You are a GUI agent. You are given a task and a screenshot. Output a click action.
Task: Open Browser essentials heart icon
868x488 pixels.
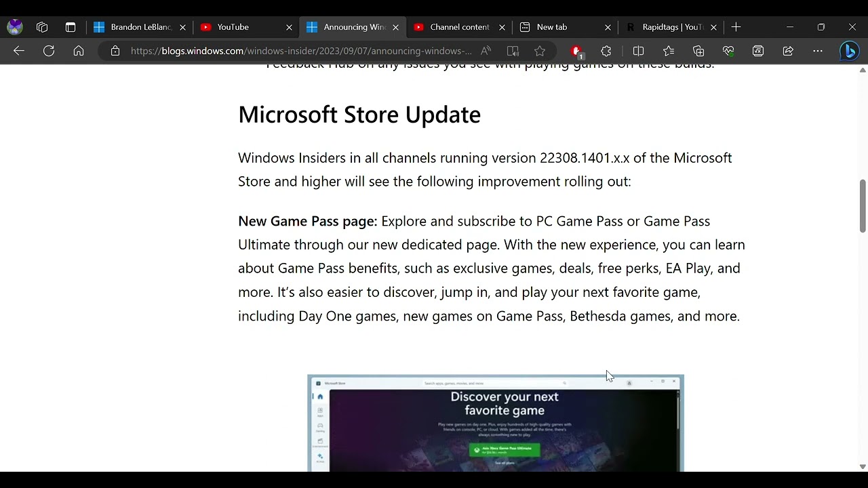728,51
